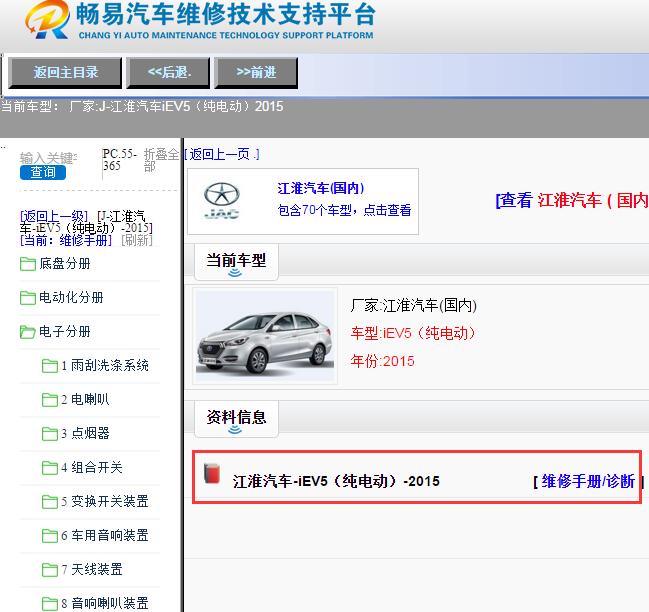649x612 pixels.
Task: Click the 底盘分册 folder icon
Action: tap(28, 264)
